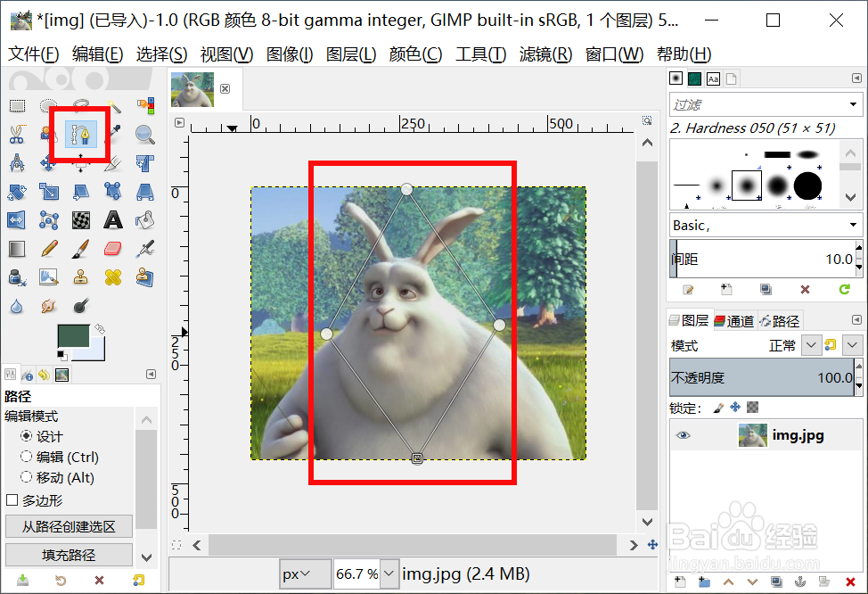Refresh brushes with the green arrow

coord(844,289)
